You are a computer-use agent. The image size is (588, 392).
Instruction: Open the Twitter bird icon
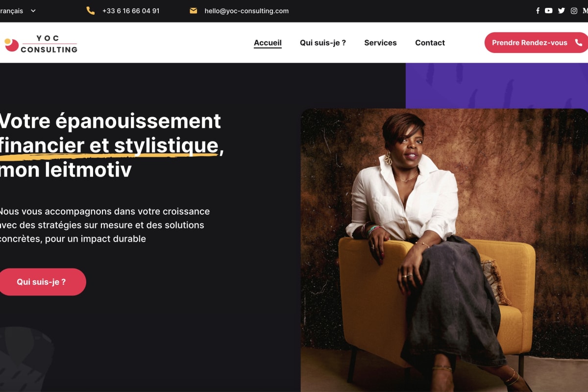tap(561, 11)
